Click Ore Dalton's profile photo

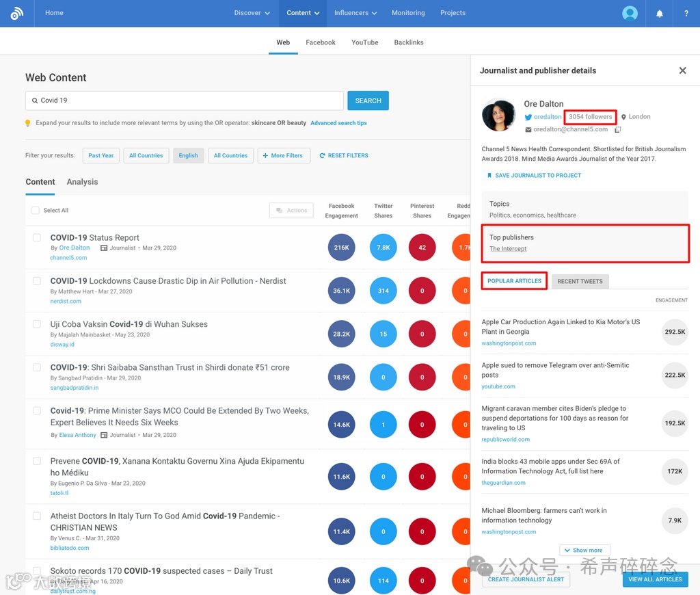point(498,115)
